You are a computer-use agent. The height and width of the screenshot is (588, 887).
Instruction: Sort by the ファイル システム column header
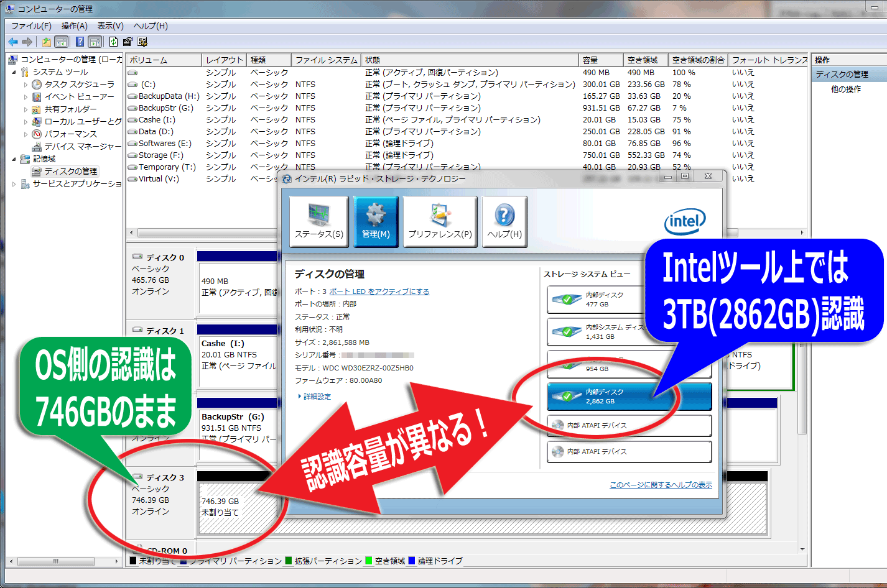pyautogui.click(x=327, y=60)
